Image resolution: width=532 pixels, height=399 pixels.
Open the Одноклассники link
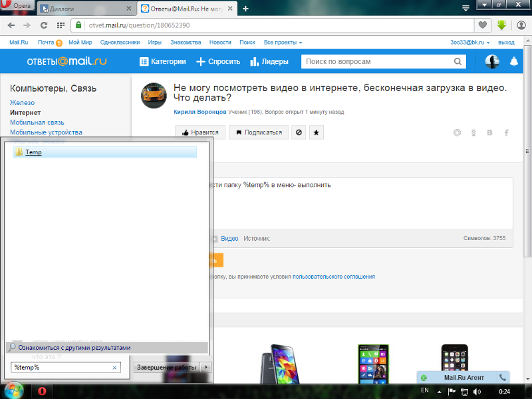[120, 43]
